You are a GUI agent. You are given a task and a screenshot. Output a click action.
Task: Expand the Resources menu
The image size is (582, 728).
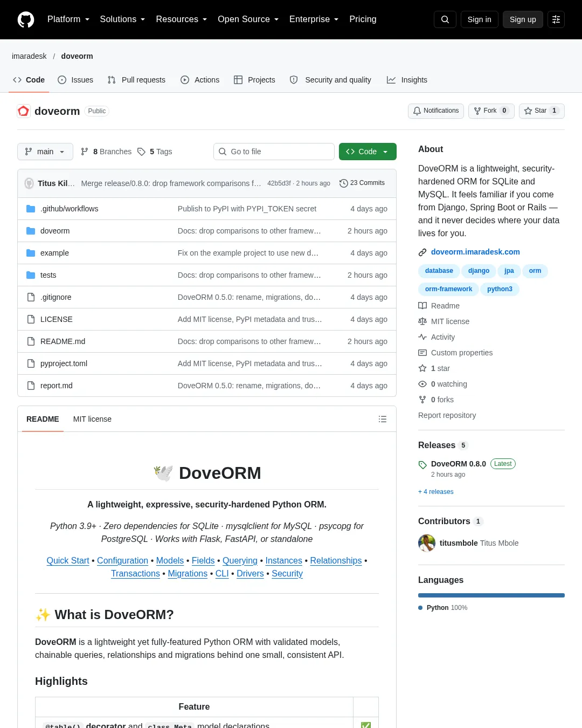(182, 19)
